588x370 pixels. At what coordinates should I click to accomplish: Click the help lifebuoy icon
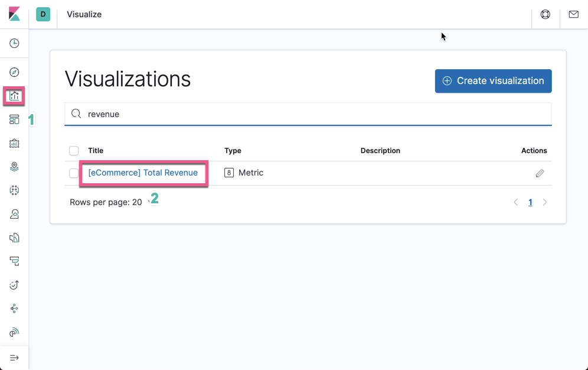tap(545, 14)
